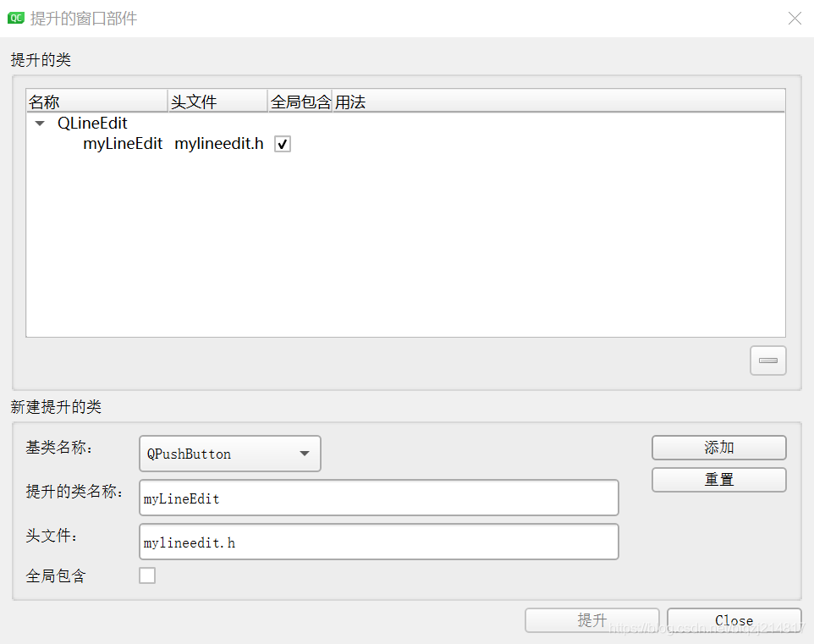Click the 名称 column header

tap(97, 102)
